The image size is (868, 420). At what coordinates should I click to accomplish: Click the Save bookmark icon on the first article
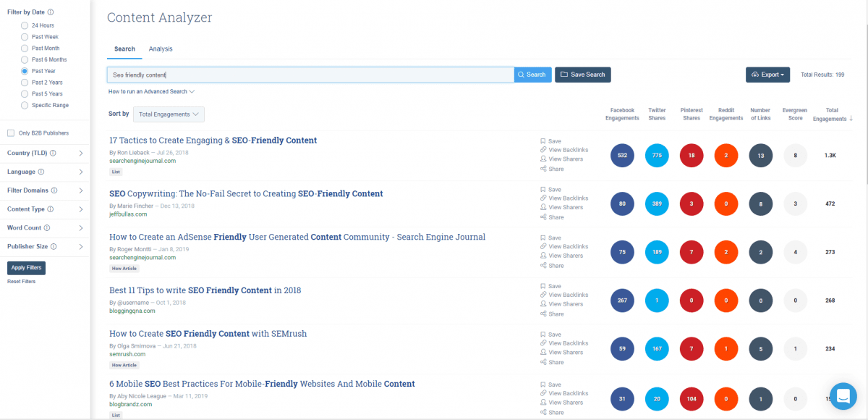(x=542, y=140)
